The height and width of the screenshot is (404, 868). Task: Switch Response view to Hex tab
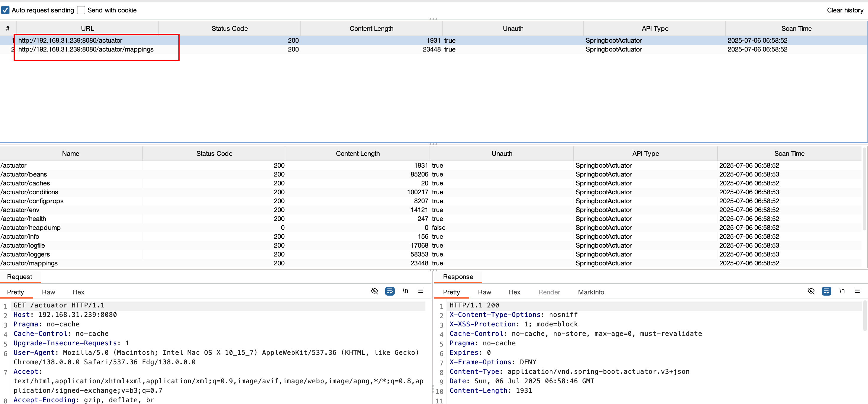click(x=514, y=292)
